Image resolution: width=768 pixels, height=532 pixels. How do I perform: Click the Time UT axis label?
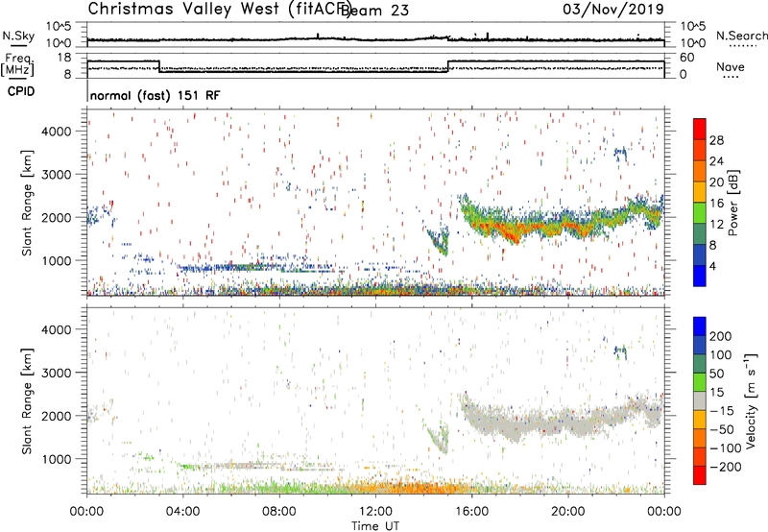375,525
